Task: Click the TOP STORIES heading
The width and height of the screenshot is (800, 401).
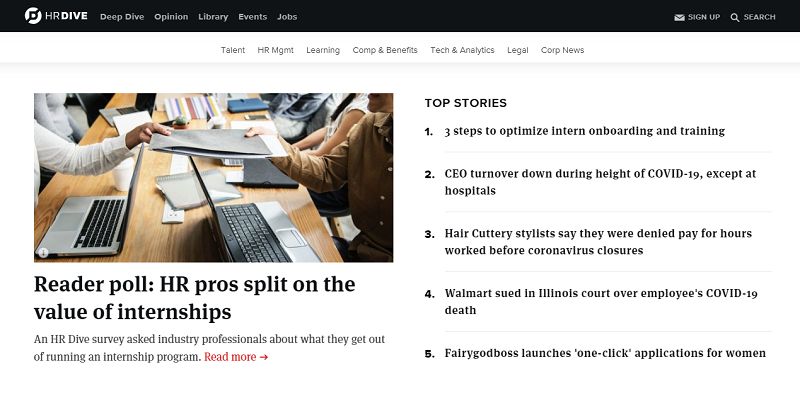Action: (465, 103)
